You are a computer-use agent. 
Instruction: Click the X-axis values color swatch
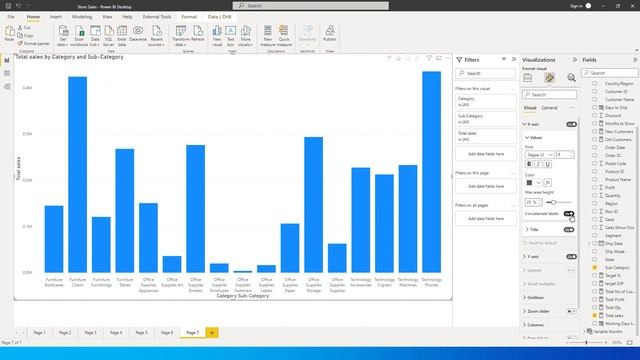coord(529,182)
